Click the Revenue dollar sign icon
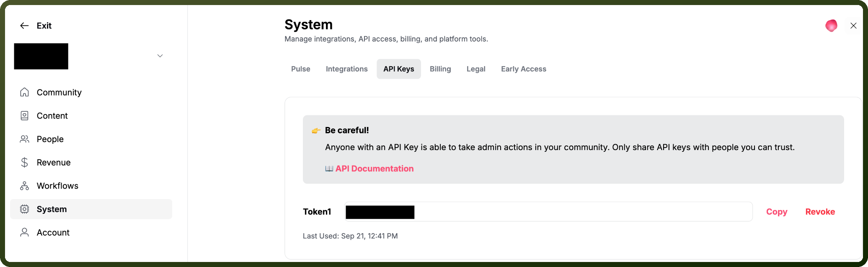Screen dimensions: 868x267 point(25,162)
